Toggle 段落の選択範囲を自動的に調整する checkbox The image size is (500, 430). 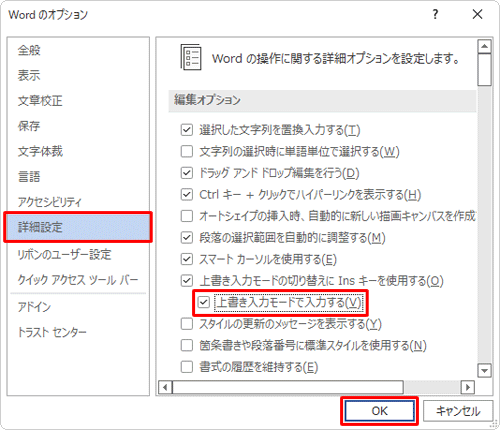point(187,238)
